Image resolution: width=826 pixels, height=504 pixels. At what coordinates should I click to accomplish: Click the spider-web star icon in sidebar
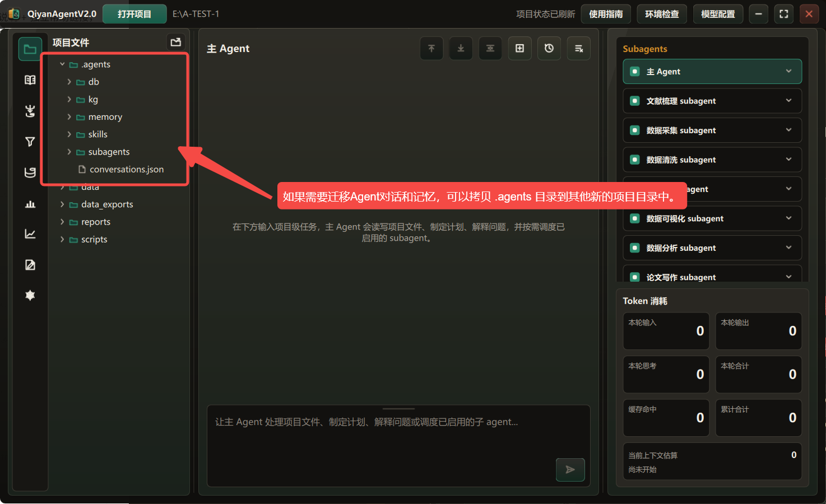[x=30, y=295]
